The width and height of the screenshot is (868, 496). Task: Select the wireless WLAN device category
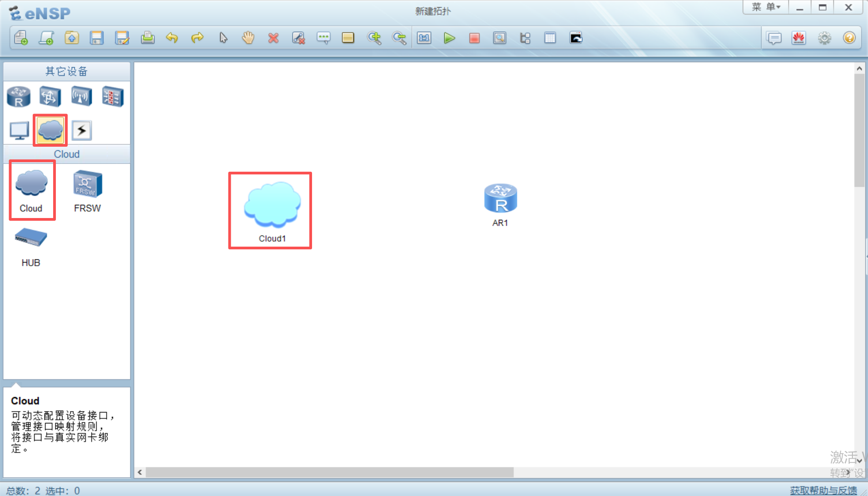pos(81,97)
